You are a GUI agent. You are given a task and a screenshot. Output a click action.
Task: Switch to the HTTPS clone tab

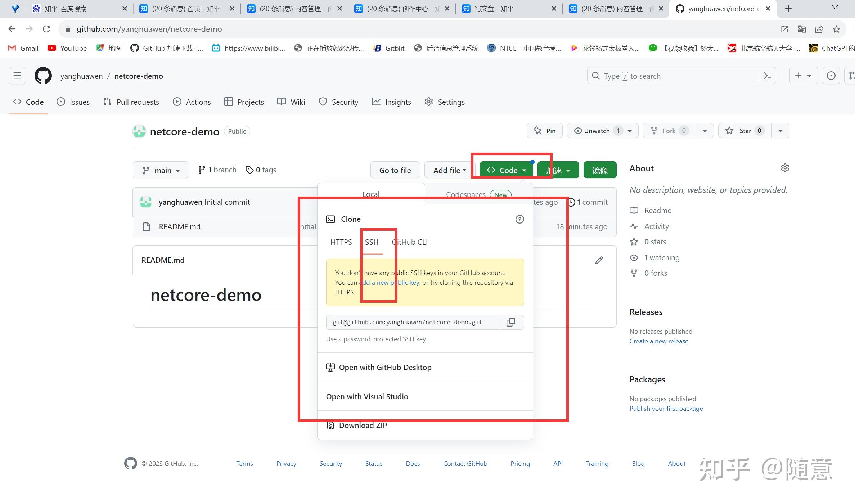pyautogui.click(x=341, y=242)
